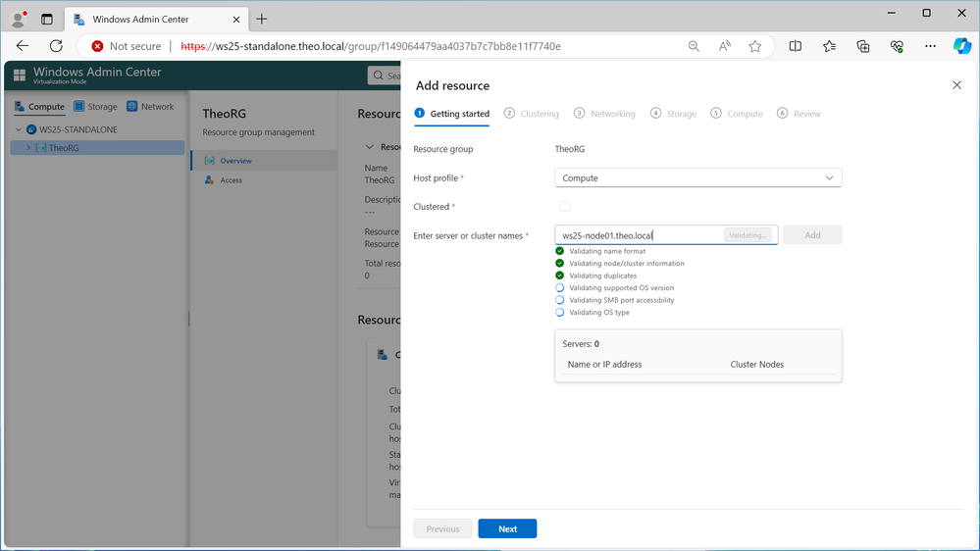980x551 pixels.
Task: Open the Copilot sidebar icon
Action: click(x=962, y=46)
